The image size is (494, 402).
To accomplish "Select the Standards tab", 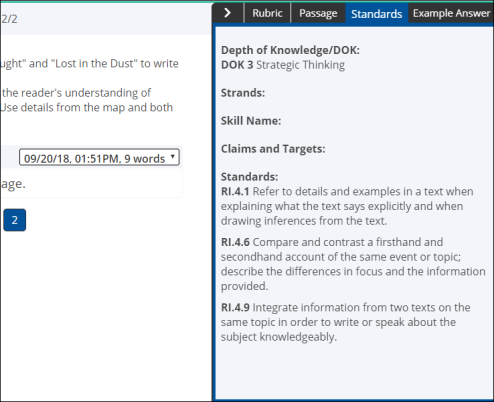I will pyautogui.click(x=377, y=14).
